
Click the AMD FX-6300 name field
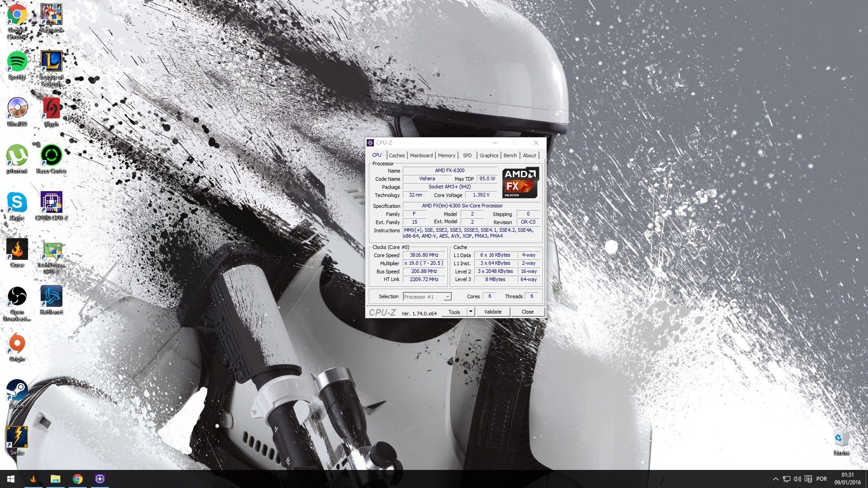[450, 170]
